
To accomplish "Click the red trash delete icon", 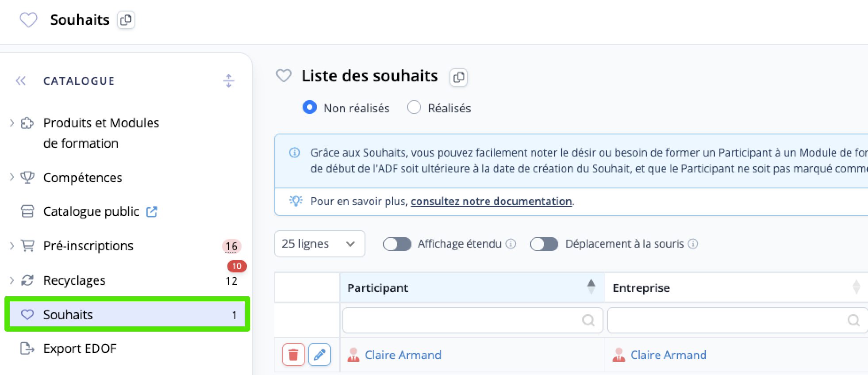I will 293,355.
